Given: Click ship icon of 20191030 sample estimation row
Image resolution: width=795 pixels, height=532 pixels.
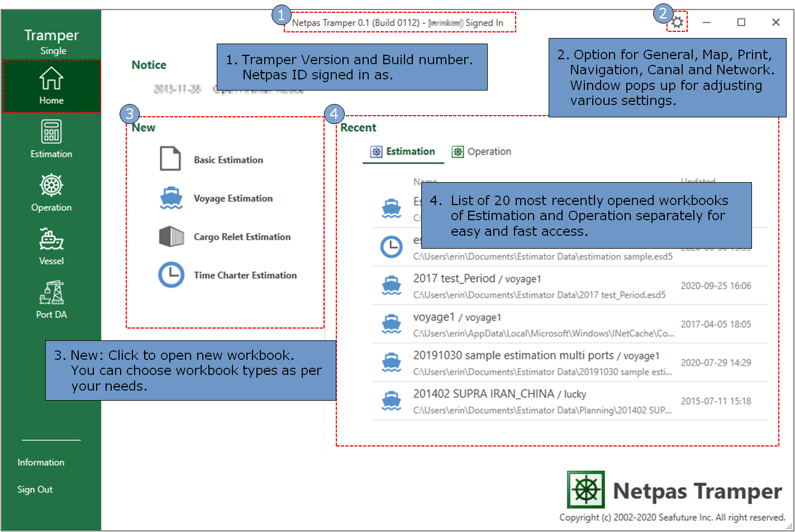Looking at the screenshot, I should (x=391, y=363).
